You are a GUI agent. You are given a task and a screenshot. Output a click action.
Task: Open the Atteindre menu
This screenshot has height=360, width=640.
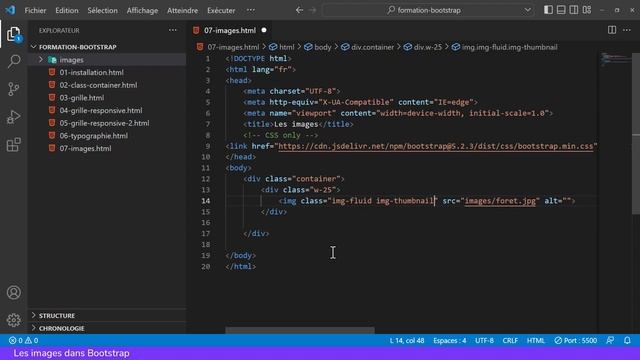coord(182,10)
